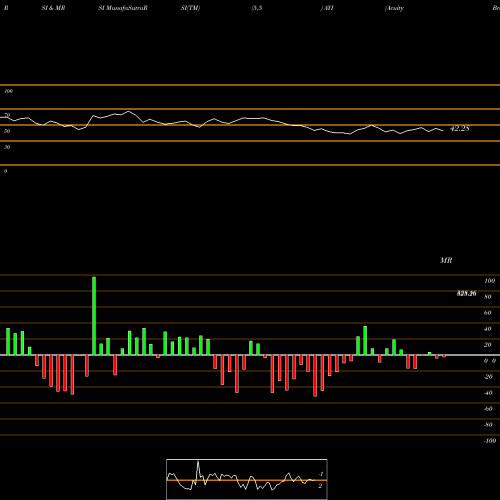Click the MR axis 60 label
The width and height of the screenshot is (500, 500).
pyautogui.click(x=488, y=313)
